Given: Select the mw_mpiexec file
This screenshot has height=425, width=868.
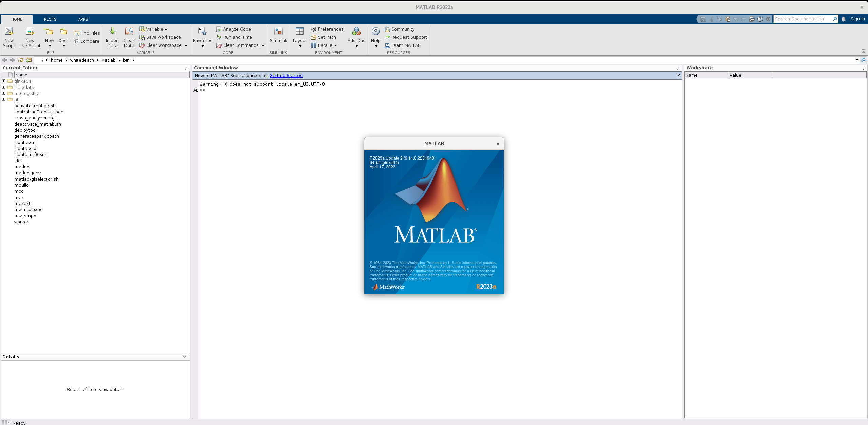Looking at the screenshot, I should tap(28, 209).
